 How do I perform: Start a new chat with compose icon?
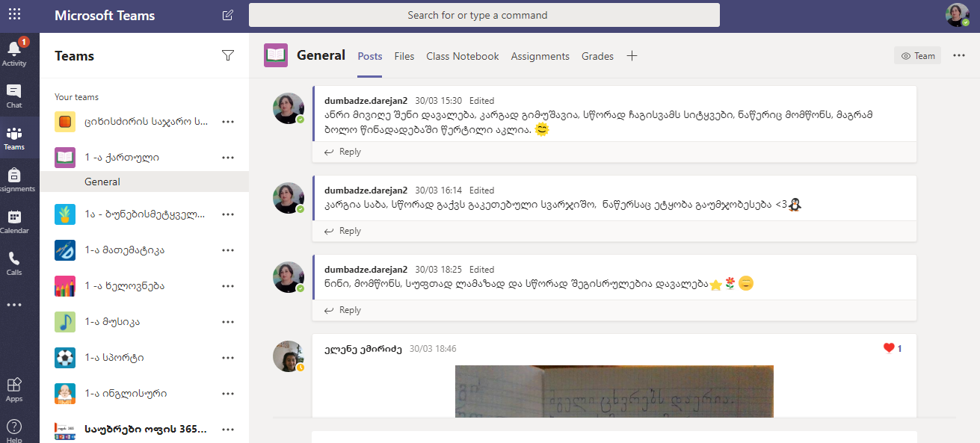click(x=227, y=15)
